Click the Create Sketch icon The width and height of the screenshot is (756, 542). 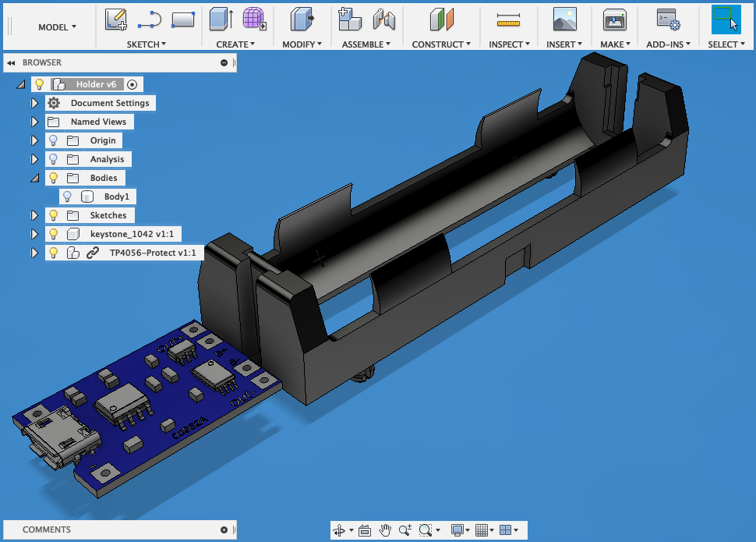coord(116,19)
